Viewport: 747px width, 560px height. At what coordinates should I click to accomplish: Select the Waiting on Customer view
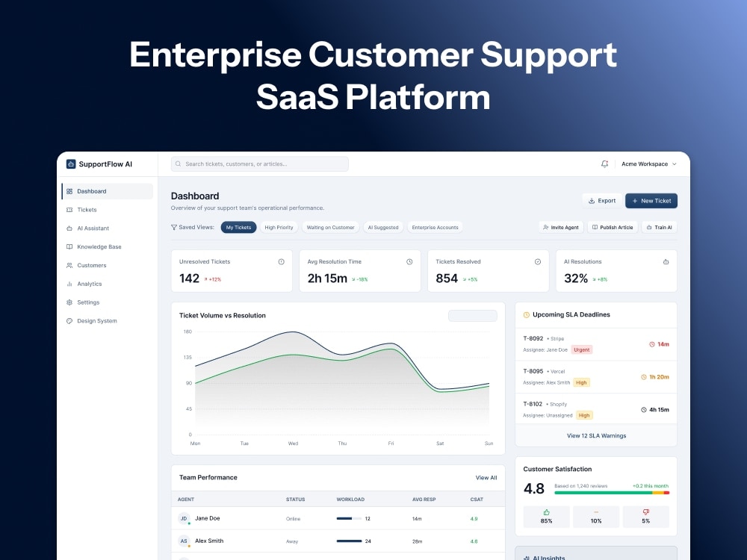[x=330, y=228]
